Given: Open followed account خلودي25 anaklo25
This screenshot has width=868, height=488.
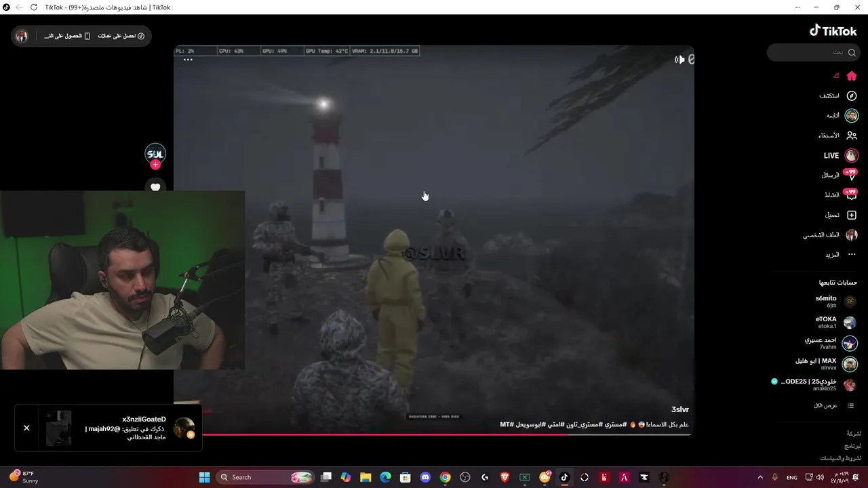Looking at the screenshot, I should tap(814, 385).
